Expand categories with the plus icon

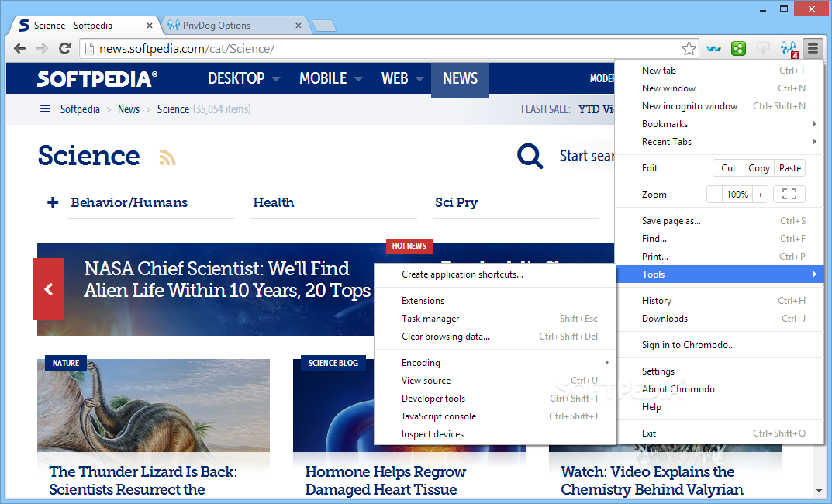tap(53, 202)
